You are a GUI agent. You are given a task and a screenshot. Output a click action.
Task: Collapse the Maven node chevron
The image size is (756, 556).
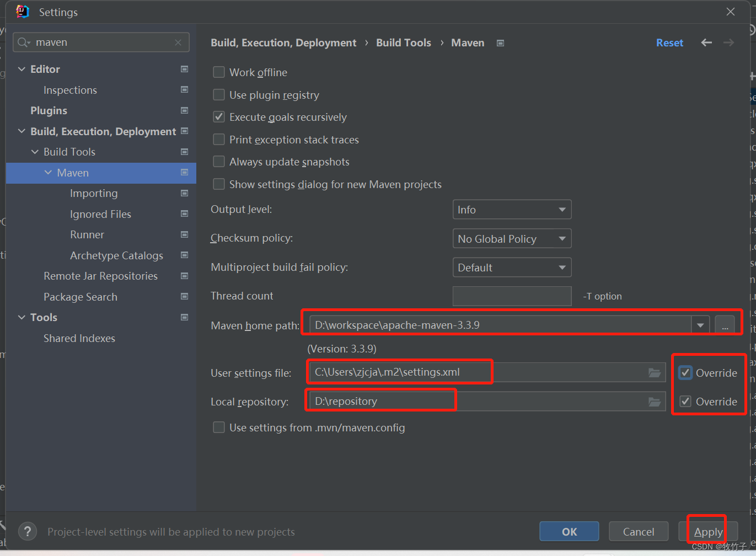pos(48,173)
